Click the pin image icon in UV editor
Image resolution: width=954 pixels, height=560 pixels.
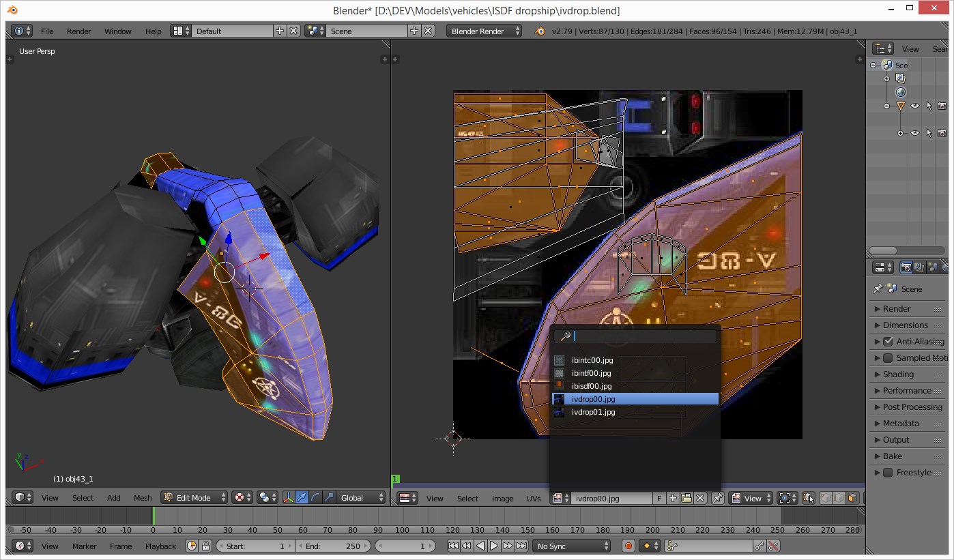pos(717,498)
